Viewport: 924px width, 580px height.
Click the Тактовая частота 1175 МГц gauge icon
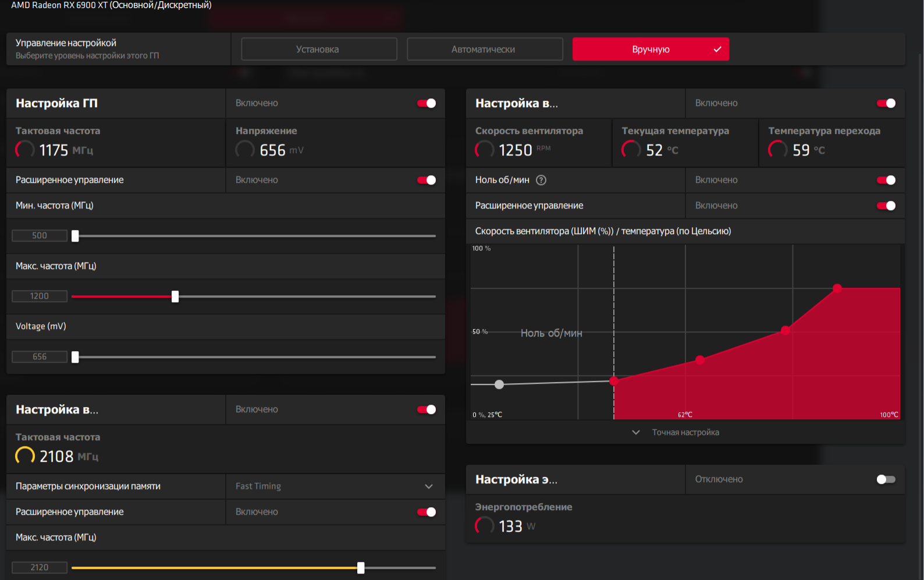point(25,150)
